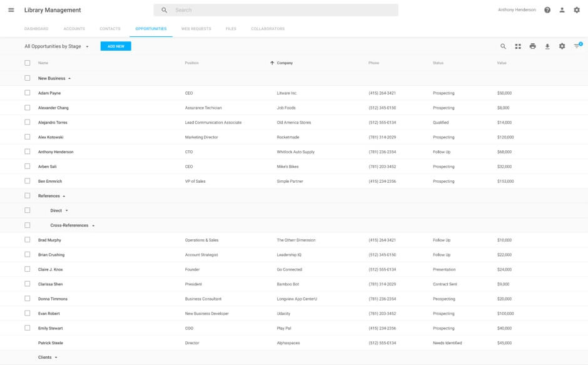Switch to grid view layout
This screenshot has width=588, height=365.
(518, 46)
